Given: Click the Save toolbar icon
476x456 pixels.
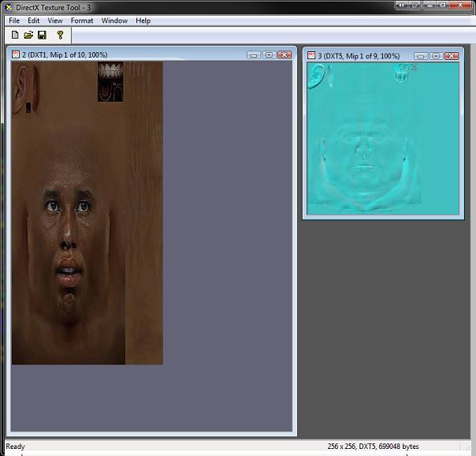Looking at the screenshot, I should click(42, 35).
